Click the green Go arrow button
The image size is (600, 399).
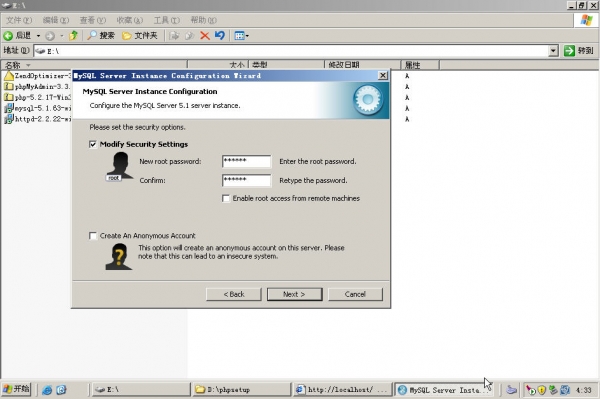point(569,50)
